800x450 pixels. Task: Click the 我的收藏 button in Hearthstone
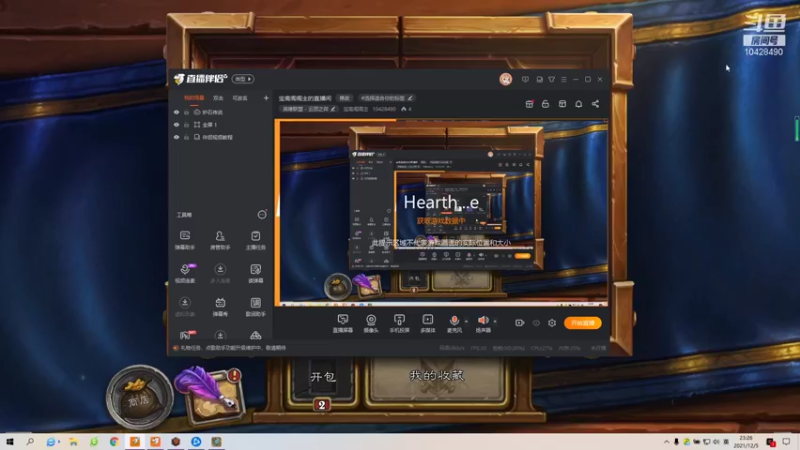click(x=437, y=376)
